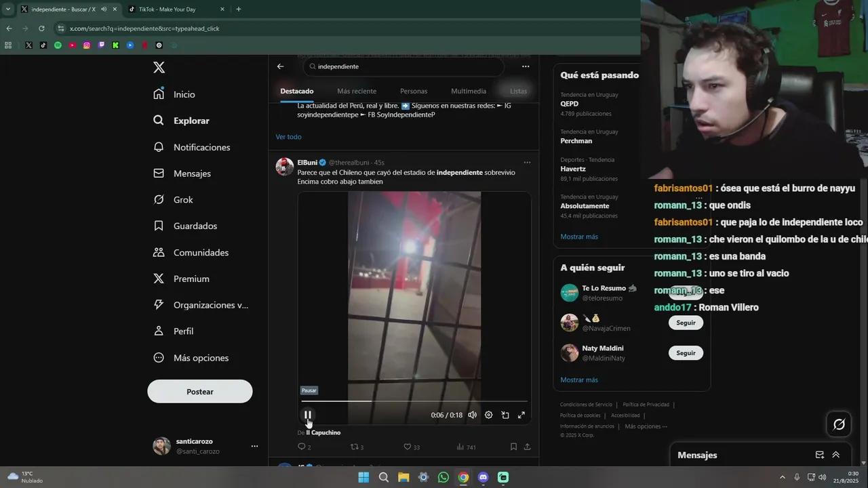Open the Kick bookmark
Image resolution: width=868 pixels, height=488 pixels.
point(116,45)
